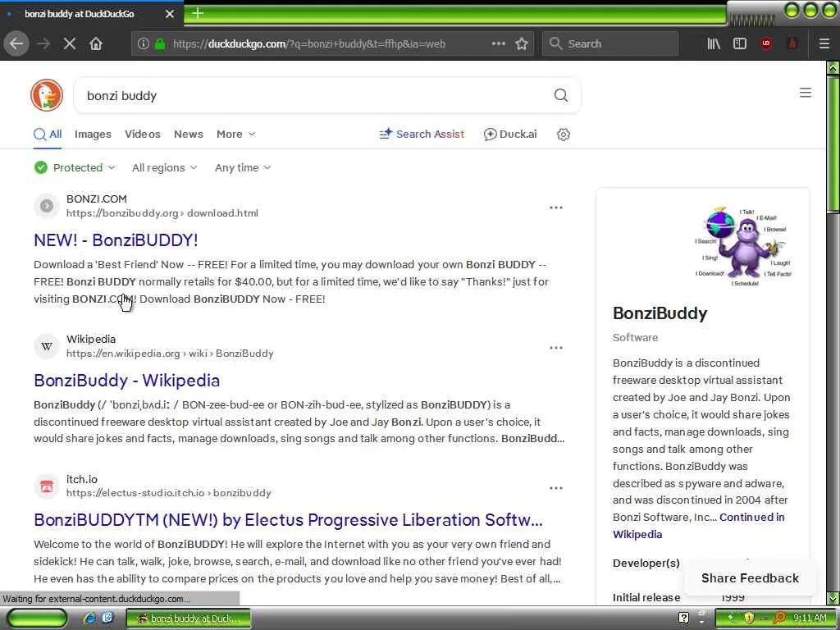This screenshot has height=630, width=840.
Task: Open the green Start button
Action: (37, 618)
